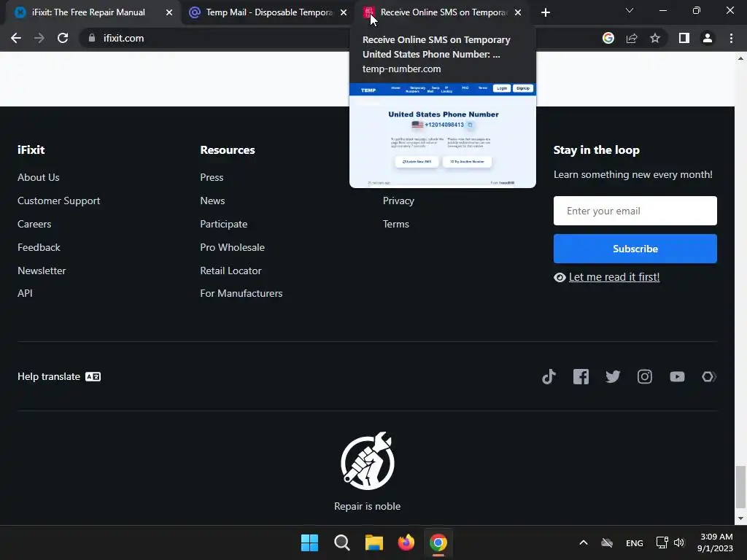Open ENG language input indicator
This screenshot has width=747, height=560.
(634, 542)
